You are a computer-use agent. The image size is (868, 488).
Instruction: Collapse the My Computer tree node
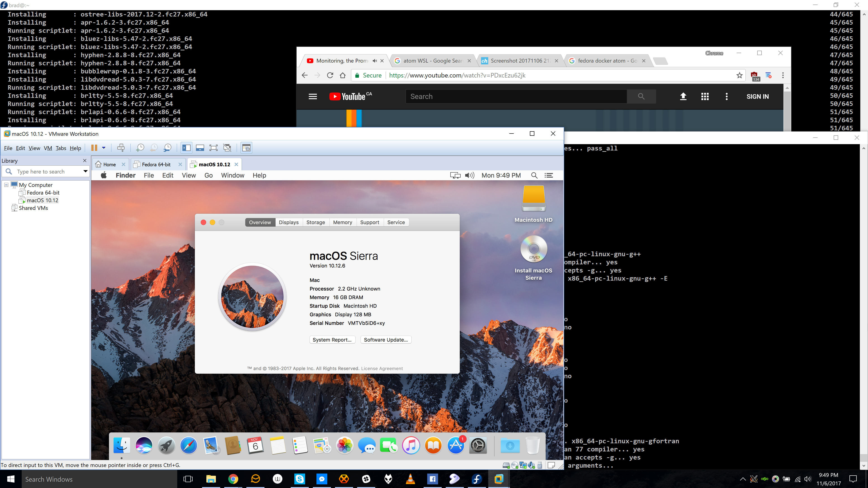[6, 185]
